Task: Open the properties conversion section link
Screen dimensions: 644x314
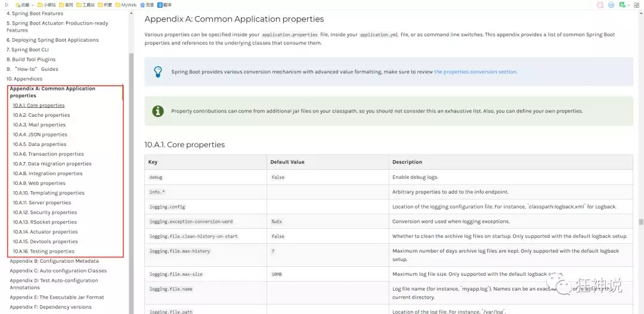Action: click(475, 72)
